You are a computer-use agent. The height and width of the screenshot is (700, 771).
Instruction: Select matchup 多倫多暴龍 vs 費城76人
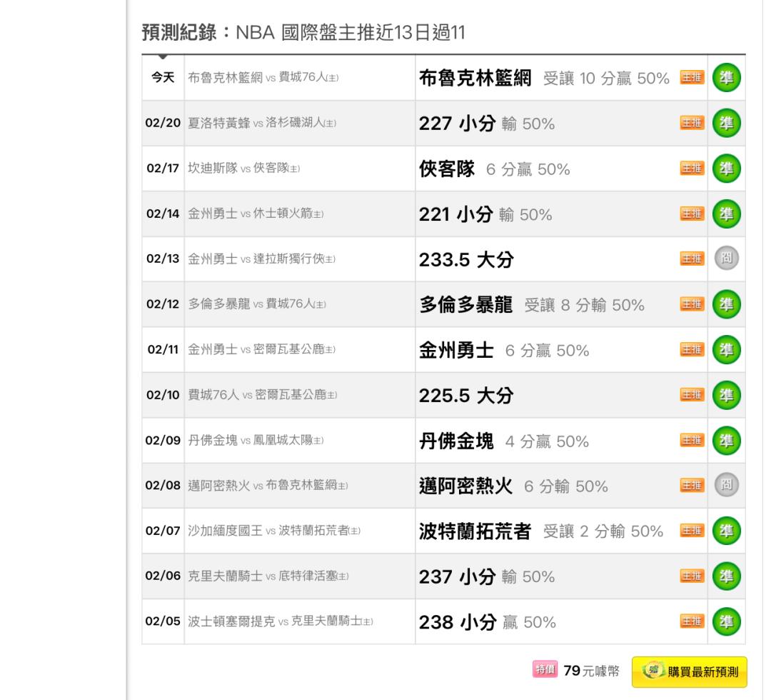257,304
